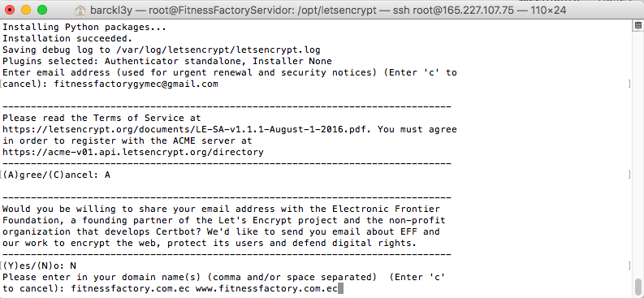Minimize the terminal using the yellow button
The image size is (644, 298).
coord(26,10)
